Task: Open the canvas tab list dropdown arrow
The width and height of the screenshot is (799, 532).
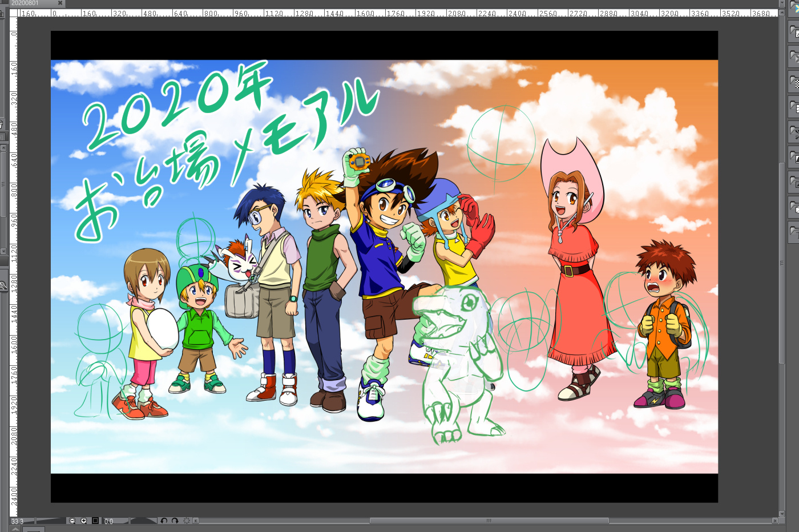Action: click(782, 3)
